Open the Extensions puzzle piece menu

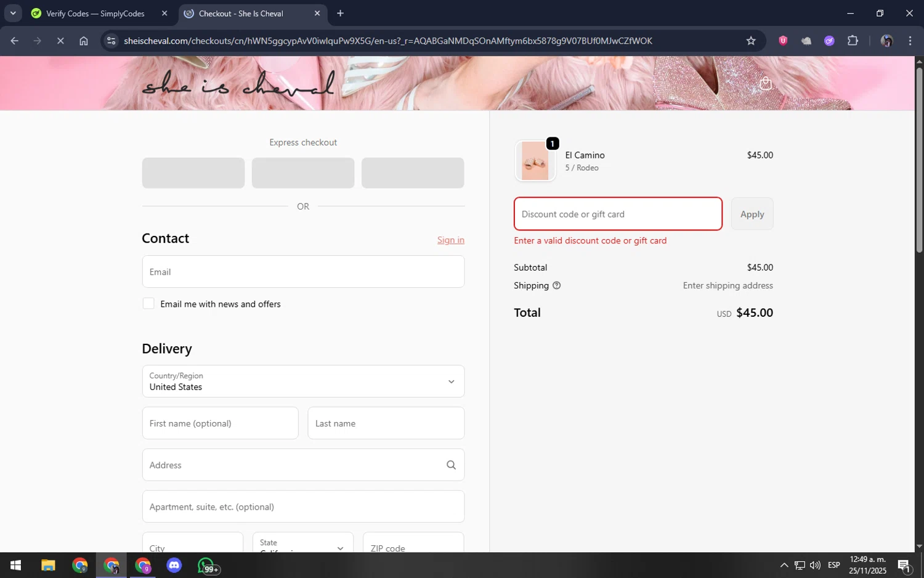coord(853,41)
